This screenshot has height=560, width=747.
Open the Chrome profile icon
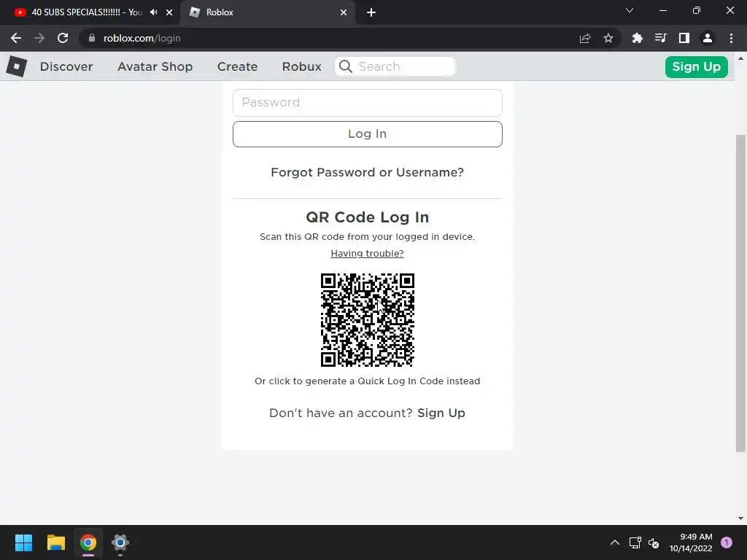click(x=708, y=38)
